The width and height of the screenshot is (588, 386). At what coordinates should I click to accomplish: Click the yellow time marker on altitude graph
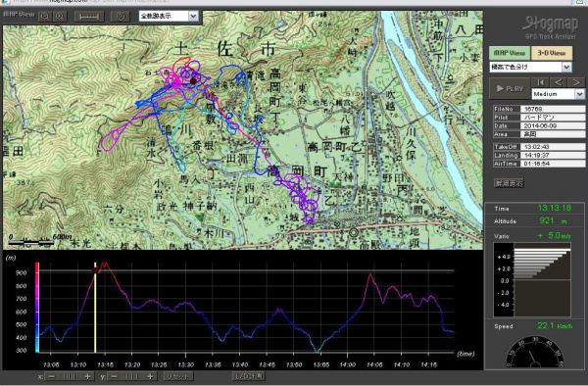95,308
